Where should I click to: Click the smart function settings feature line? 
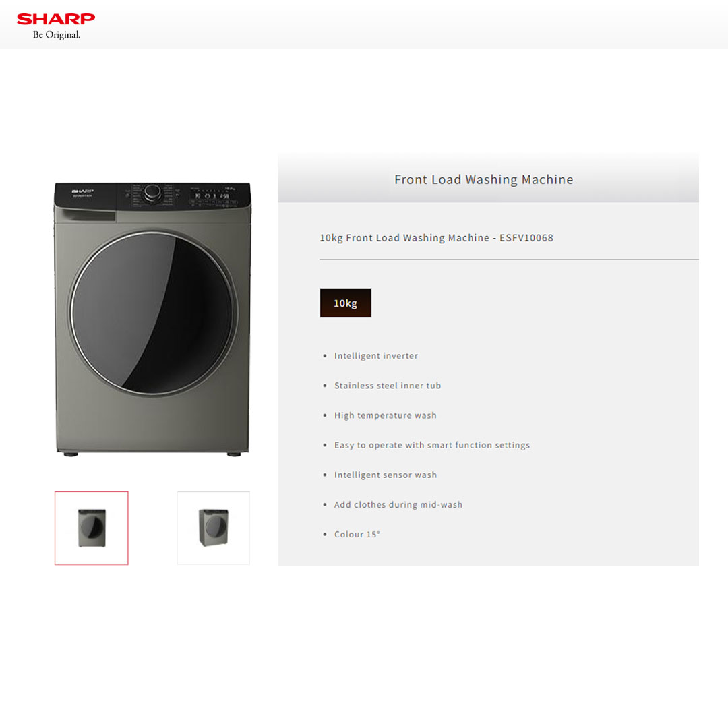point(432,445)
